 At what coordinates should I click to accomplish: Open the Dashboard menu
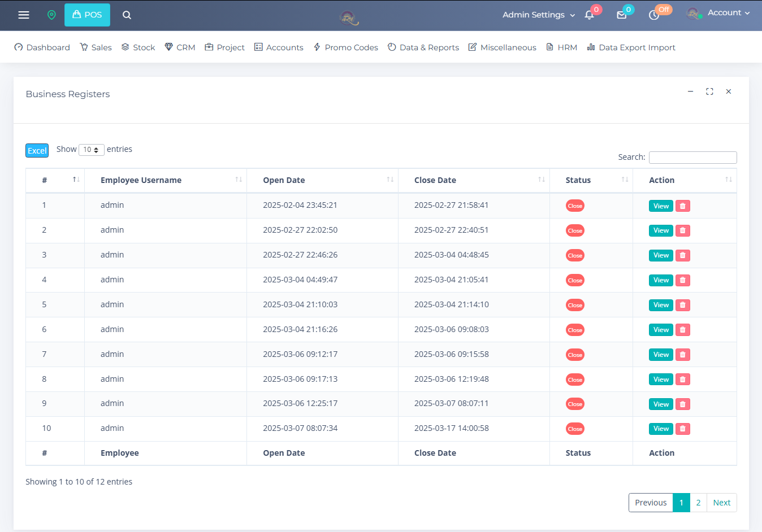point(42,47)
